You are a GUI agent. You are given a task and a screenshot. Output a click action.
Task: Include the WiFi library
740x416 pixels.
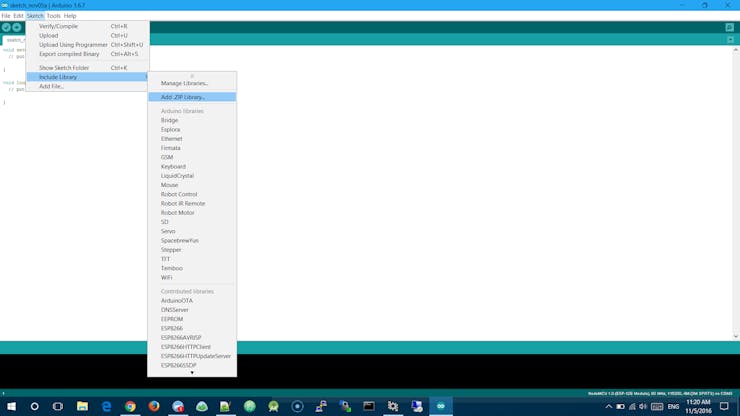[192, 278]
